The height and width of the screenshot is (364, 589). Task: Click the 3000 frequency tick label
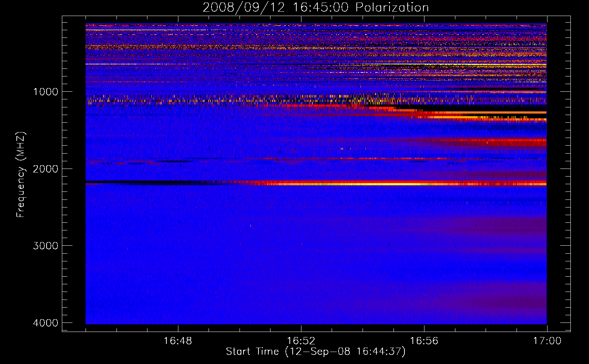[x=46, y=246]
